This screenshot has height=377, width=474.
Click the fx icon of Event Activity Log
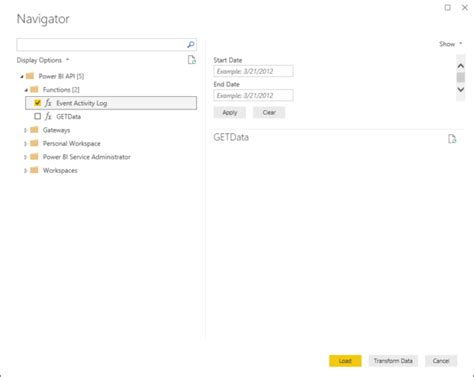click(x=48, y=103)
